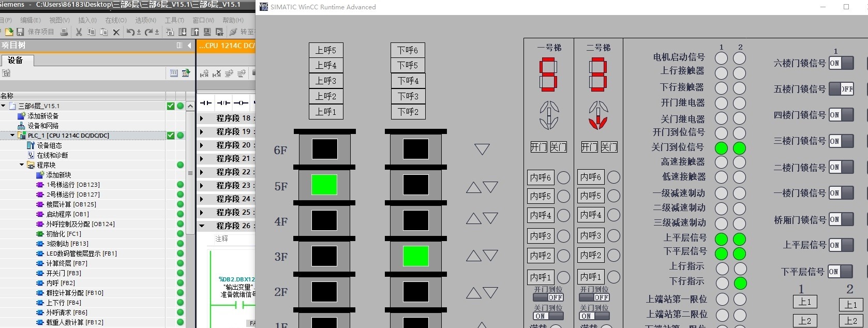Toggle the 一楼门锁信号 switch
This screenshot has height=328, width=868.
coord(841,193)
